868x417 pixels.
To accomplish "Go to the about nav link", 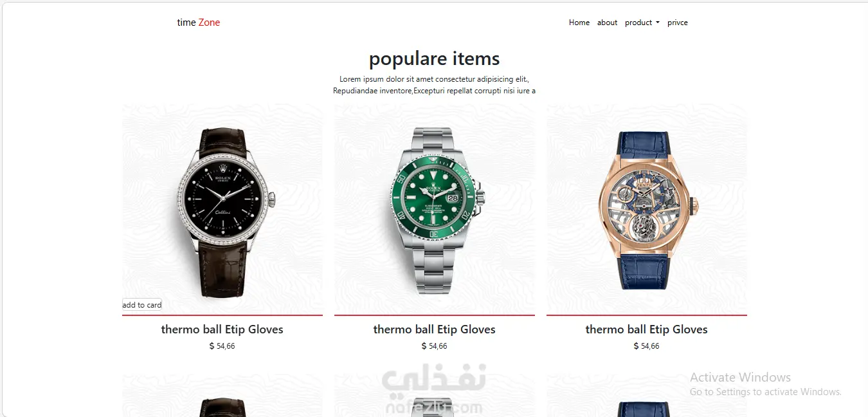I will (607, 23).
